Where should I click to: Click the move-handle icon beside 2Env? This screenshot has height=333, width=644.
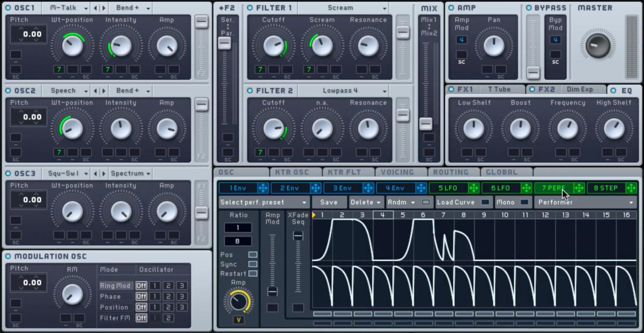point(315,188)
